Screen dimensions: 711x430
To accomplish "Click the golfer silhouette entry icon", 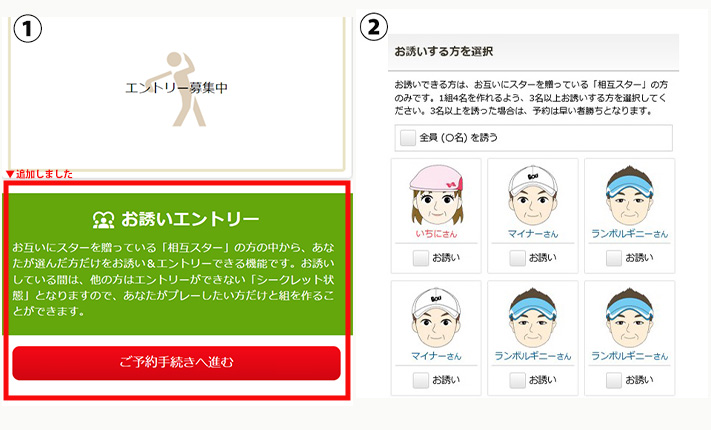I will (x=177, y=89).
